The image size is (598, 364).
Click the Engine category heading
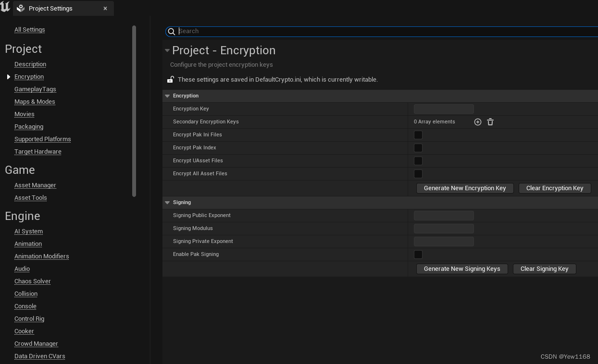[22, 216]
